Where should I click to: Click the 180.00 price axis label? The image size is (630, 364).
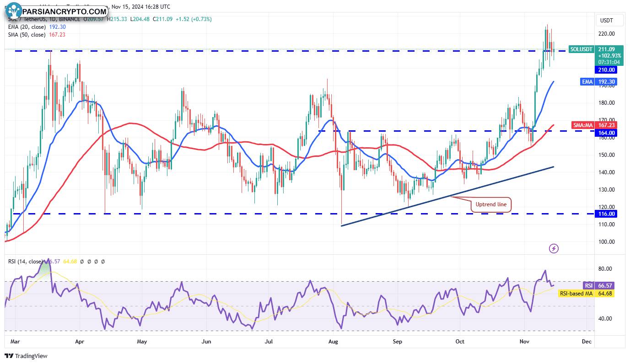[x=606, y=103]
